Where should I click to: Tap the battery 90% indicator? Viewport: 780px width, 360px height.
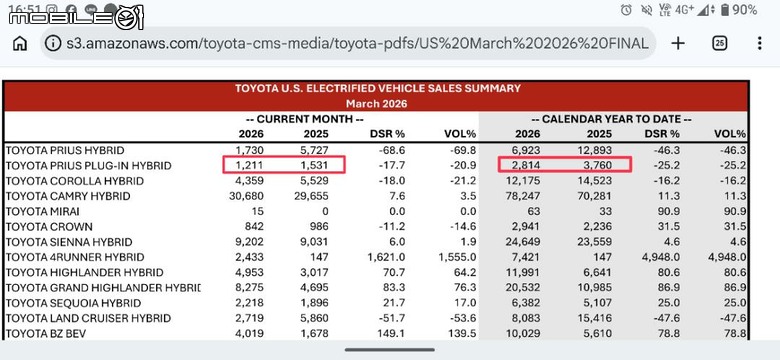tap(738, 9)
